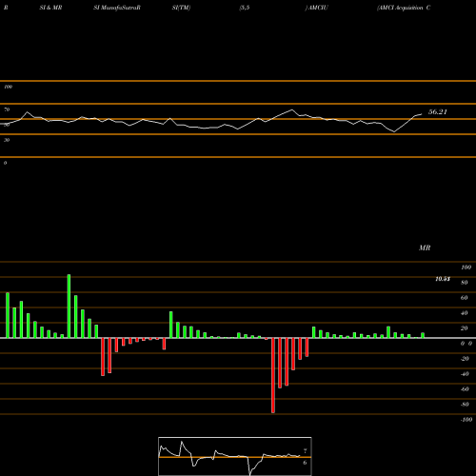476x476 pixels.
Task: Select the deepest red MR histogram bar
Action: coord(273,375)
